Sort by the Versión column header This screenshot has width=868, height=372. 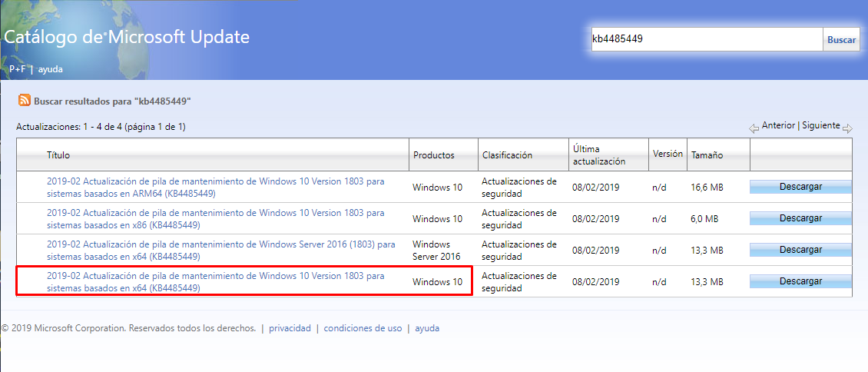[x=668, y=154]
